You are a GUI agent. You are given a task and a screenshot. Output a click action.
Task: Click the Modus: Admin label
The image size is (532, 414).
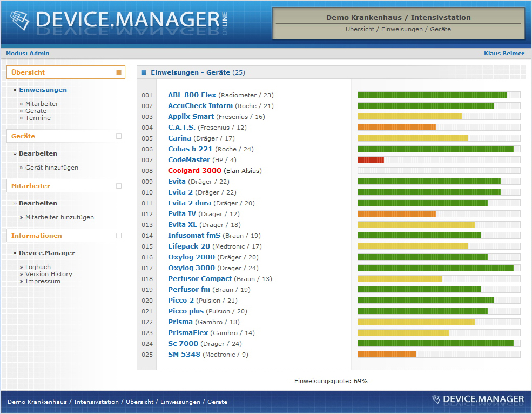[28, 54]
